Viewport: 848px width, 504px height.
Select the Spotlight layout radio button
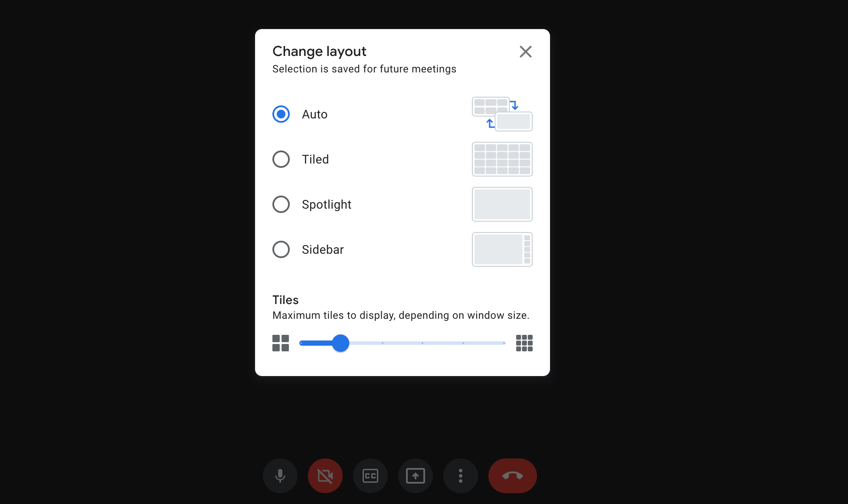pos(280,204)
